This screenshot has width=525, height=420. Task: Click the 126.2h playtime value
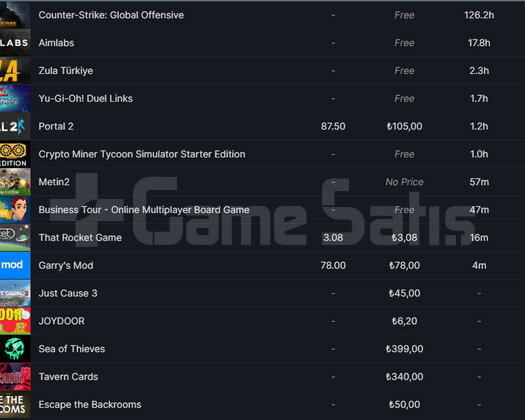pyautogui.click(x=479, y=15)
